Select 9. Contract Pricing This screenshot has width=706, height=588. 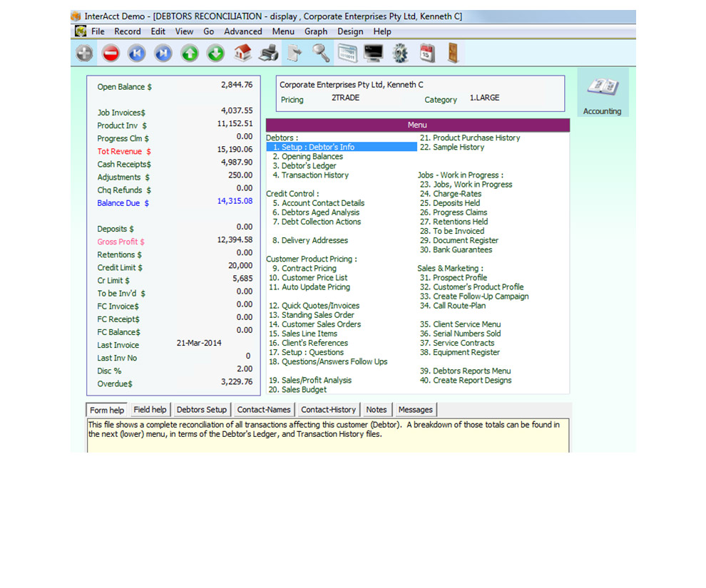click(305, 269)
